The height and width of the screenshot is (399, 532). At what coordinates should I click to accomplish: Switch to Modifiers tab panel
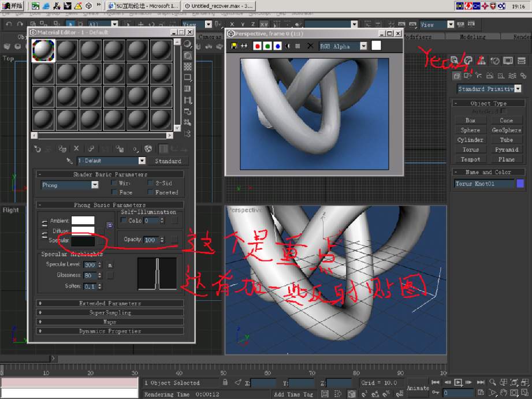coord(418,37)
